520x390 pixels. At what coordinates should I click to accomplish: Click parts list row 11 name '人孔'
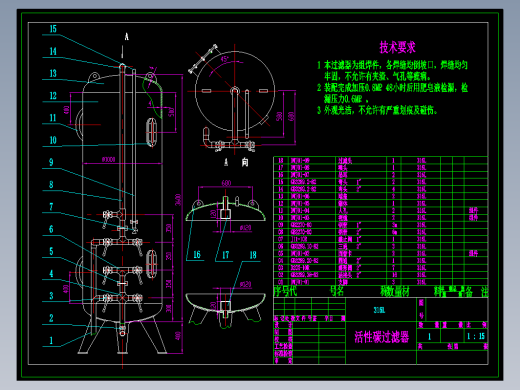pyautogui.click(x=343, y=211)
